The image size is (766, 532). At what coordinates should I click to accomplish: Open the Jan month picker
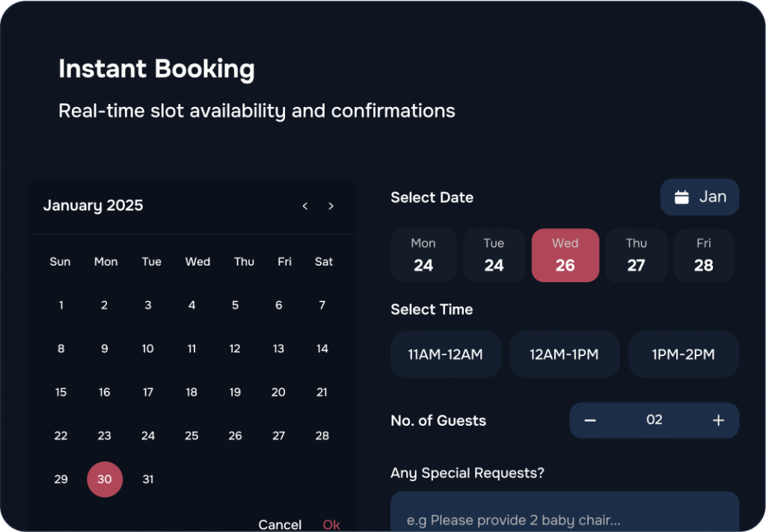coord(699,198)
